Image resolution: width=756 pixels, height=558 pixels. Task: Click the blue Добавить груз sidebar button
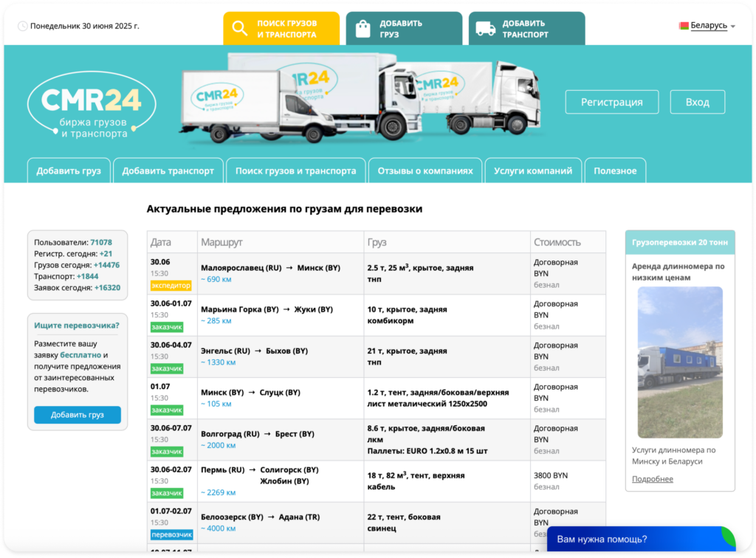78,415
